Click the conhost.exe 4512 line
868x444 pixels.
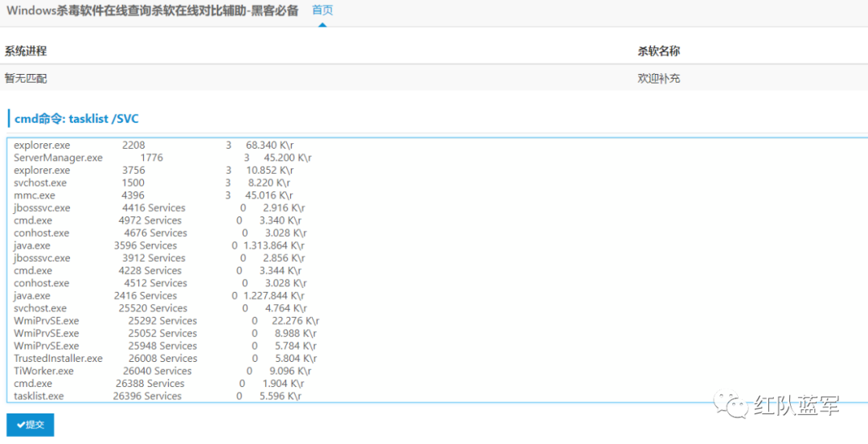click(x=160, y=282)
